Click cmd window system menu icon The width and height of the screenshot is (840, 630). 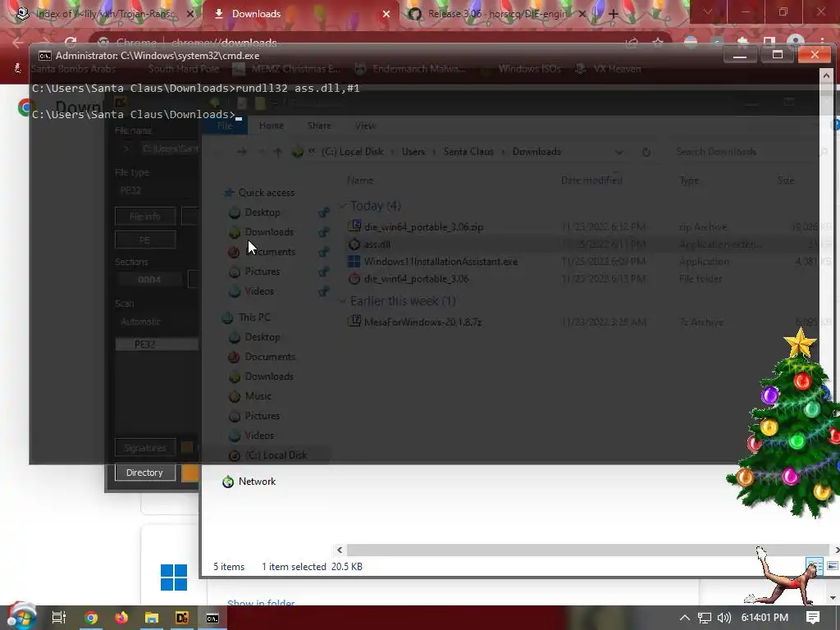45,56
